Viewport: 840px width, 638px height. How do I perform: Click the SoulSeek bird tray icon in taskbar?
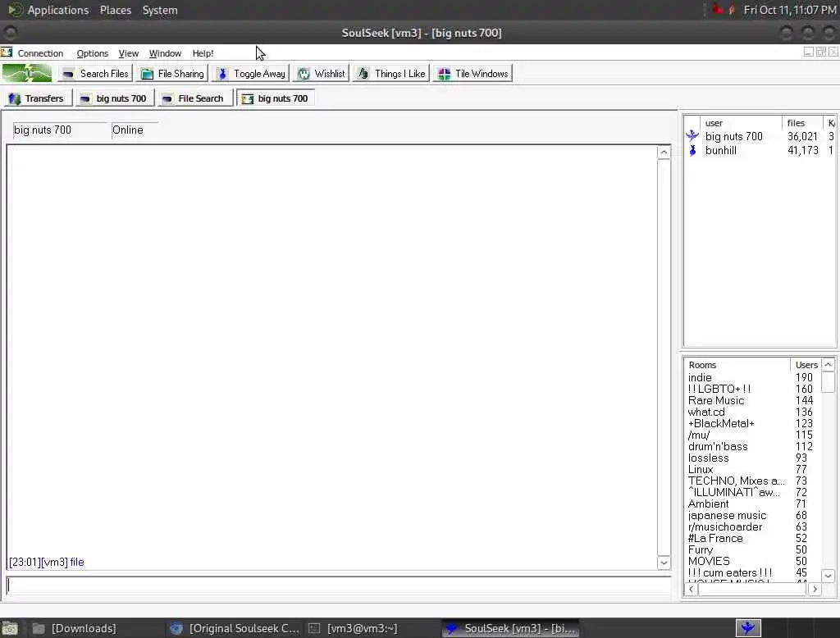coord(748,628)
